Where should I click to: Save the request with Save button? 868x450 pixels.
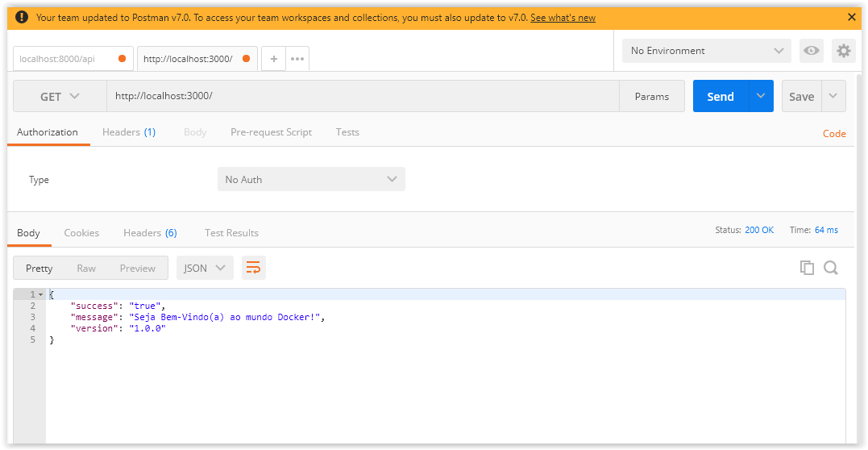click(x=802, y=97)
